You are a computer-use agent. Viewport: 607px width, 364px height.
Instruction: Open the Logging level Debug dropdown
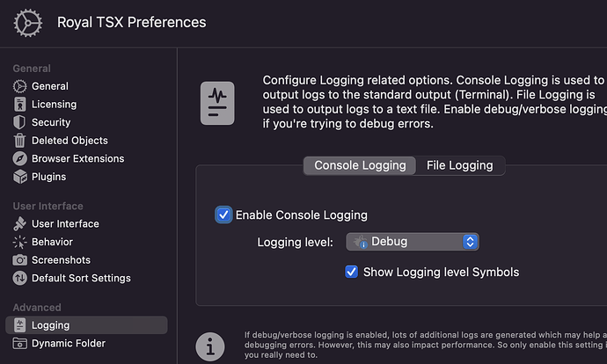[x=413, y=242]
